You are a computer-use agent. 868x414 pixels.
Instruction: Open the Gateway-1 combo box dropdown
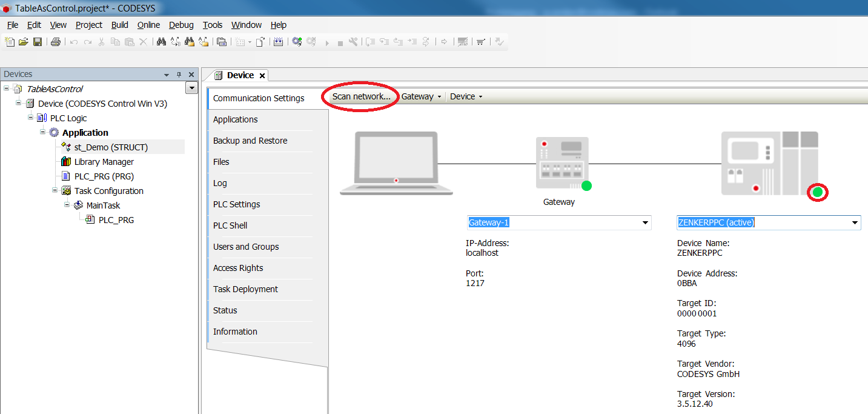[x=644, y=223]
